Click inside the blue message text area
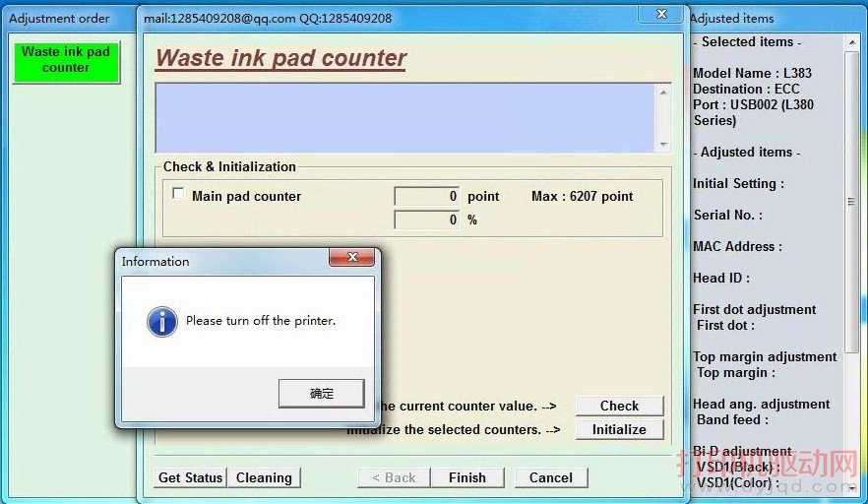868x504 pixels. (403, 118)
